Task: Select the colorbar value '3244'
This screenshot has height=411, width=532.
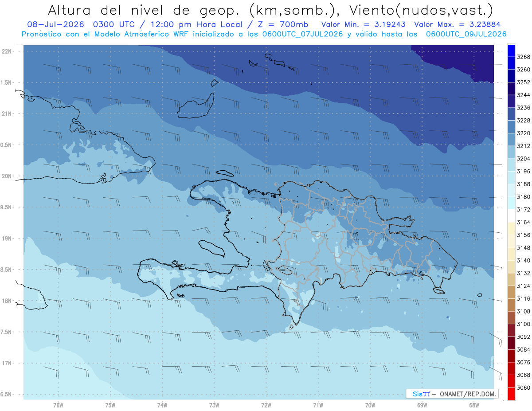Action: click(x=524, y=95)
